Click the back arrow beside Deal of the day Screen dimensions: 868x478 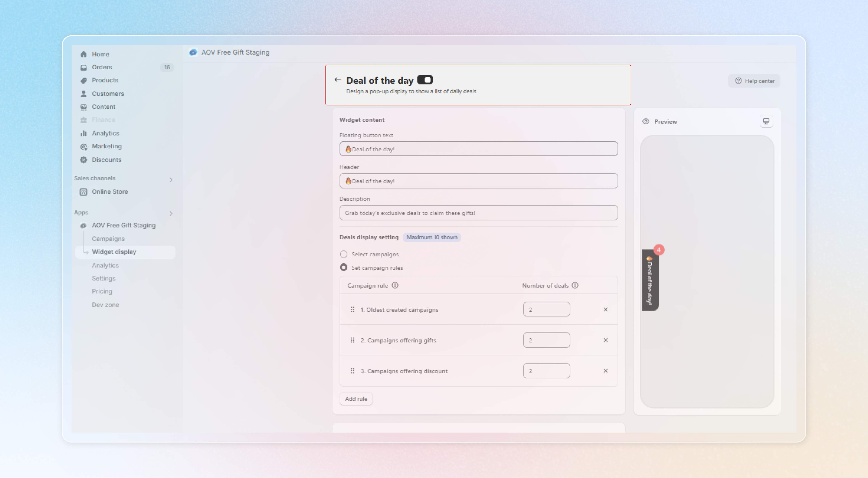click(x=337, y=80)
